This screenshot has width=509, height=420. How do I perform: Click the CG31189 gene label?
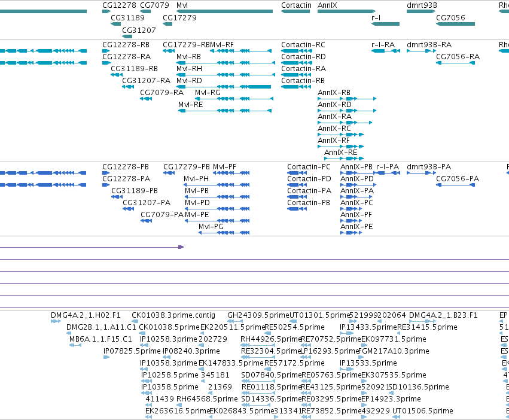127,17
